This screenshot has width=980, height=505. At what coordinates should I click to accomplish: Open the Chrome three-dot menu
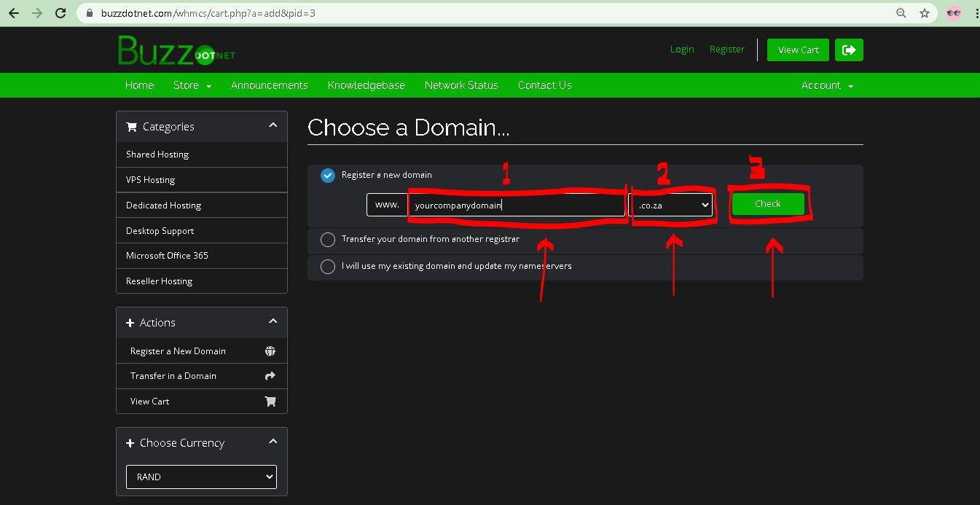coord(976,13)
